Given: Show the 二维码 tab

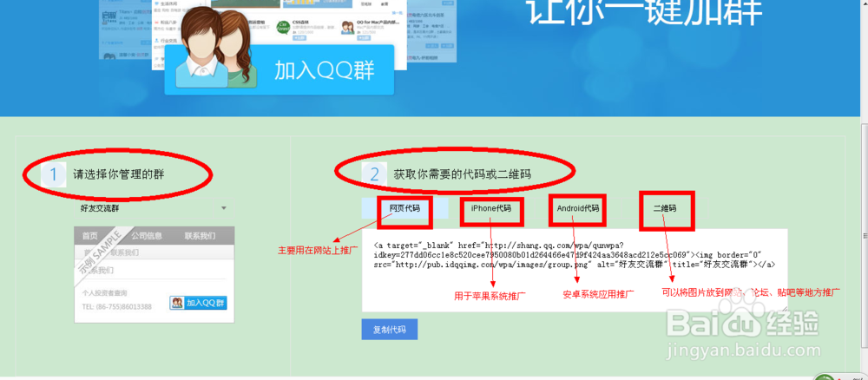Looking at the screenshot, I should pyautogui.click(x=664, y=208).
